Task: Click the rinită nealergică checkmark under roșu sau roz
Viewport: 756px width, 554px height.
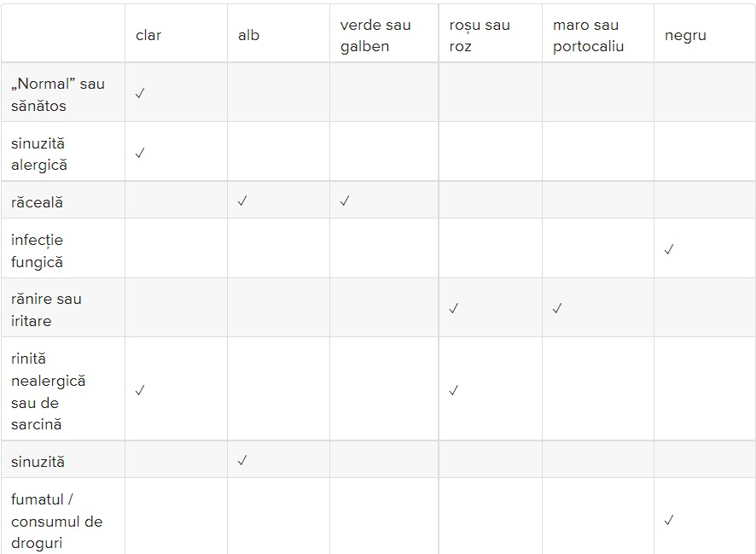Action: [453, 390]
